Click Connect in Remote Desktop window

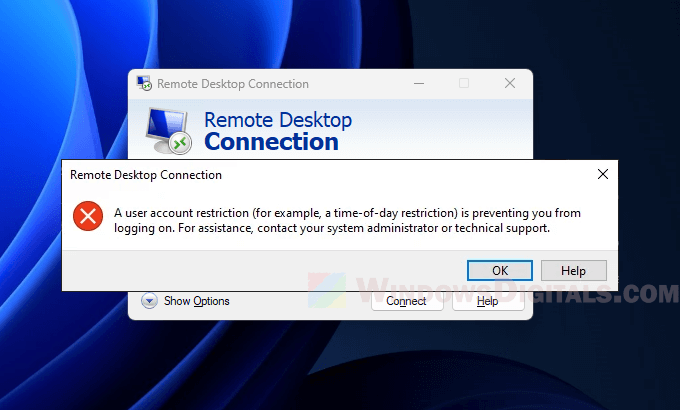pyautogui.click(x=407, y=301)
